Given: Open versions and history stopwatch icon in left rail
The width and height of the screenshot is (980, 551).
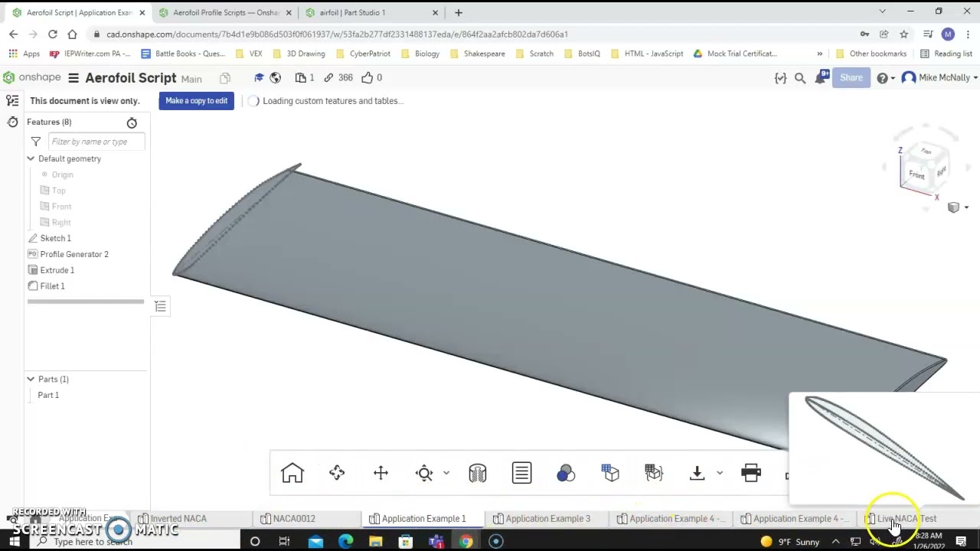Looking at the screenshot, I should tap(12, 122).
